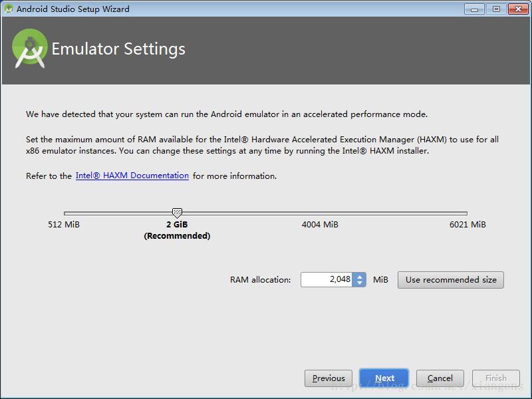The height and width of the screenshot is (399, 532).
Task: Select the 4004 MiB slider label
Action: coord(320,225)
